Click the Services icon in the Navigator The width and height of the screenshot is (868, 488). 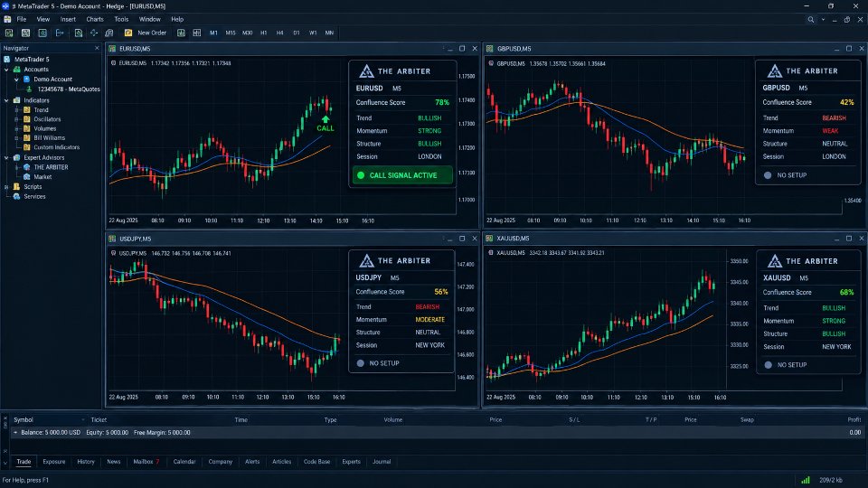pyautogui.click(x=16, y=196)
